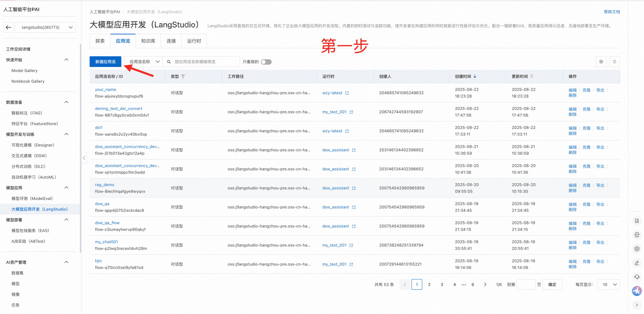Click the back arrow next to workspace selector
This screenshot has height=314, width=644.
point(9,27)
